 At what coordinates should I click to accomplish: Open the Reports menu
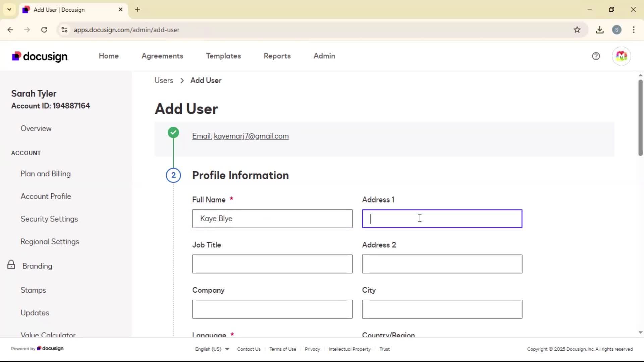click(277, 56)
